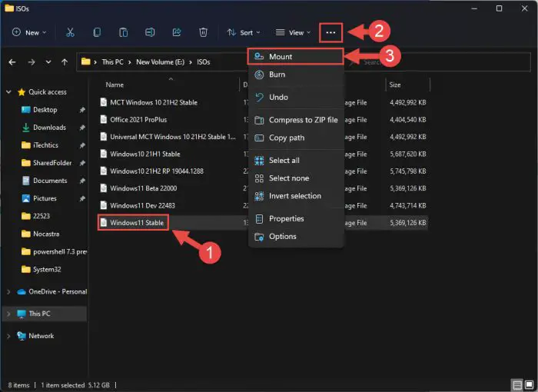Viewport: 538px width, 392px height.
Task: Expand the Network node
Action: coord(8,336)
